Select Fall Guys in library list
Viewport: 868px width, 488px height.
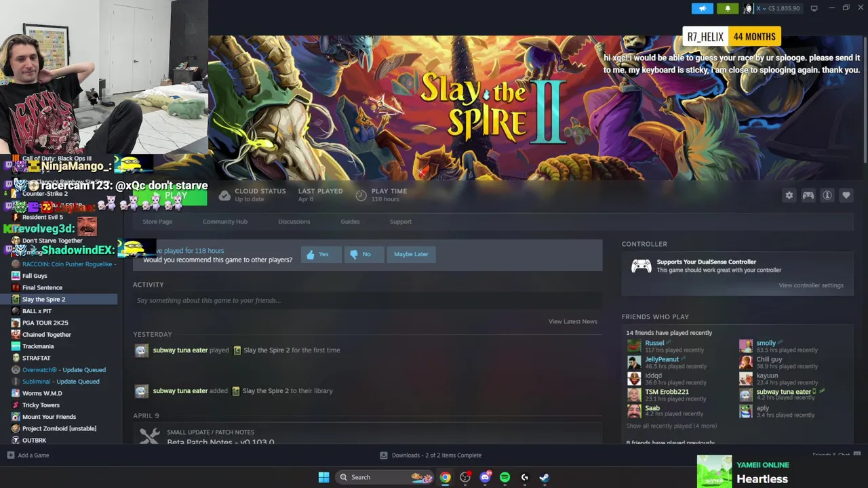pos(35,276)
